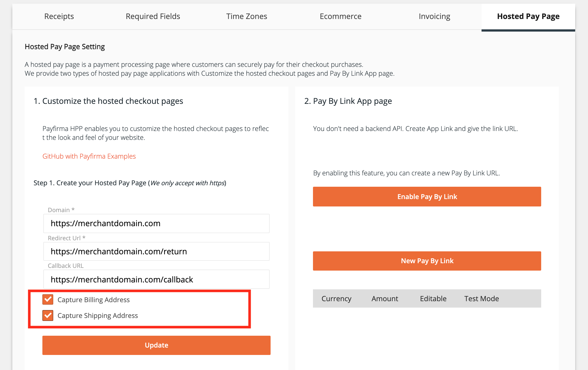588x370 pixels.
Task: Select the Hosted Pay Page tab
Action: pyautogui.click(x=528, y=16)
